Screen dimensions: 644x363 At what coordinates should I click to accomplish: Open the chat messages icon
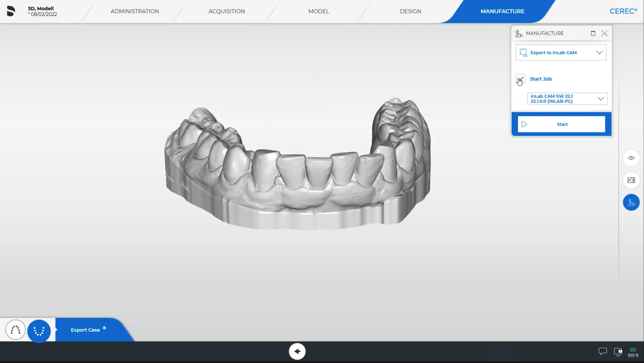(x=603, y=352)
